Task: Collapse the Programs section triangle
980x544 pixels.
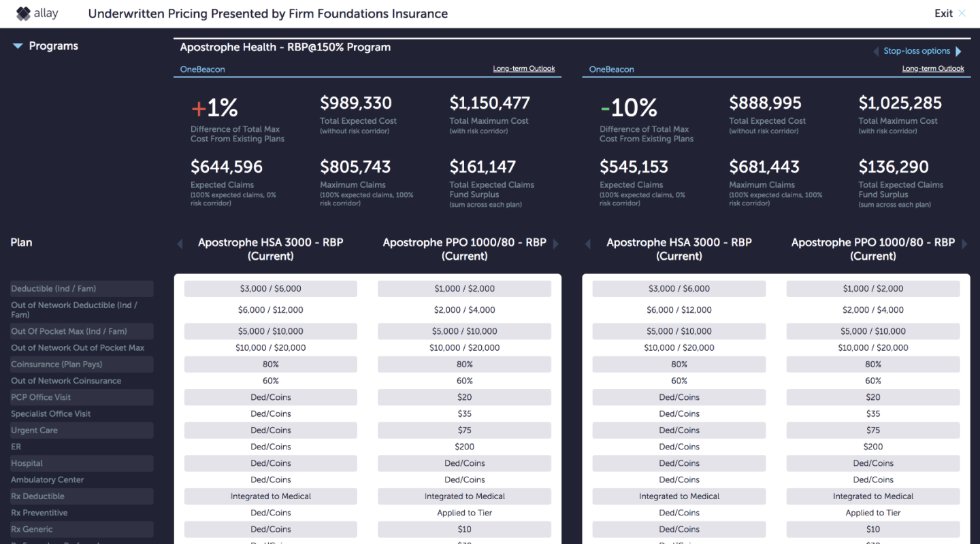Action: tap(18, 46)
